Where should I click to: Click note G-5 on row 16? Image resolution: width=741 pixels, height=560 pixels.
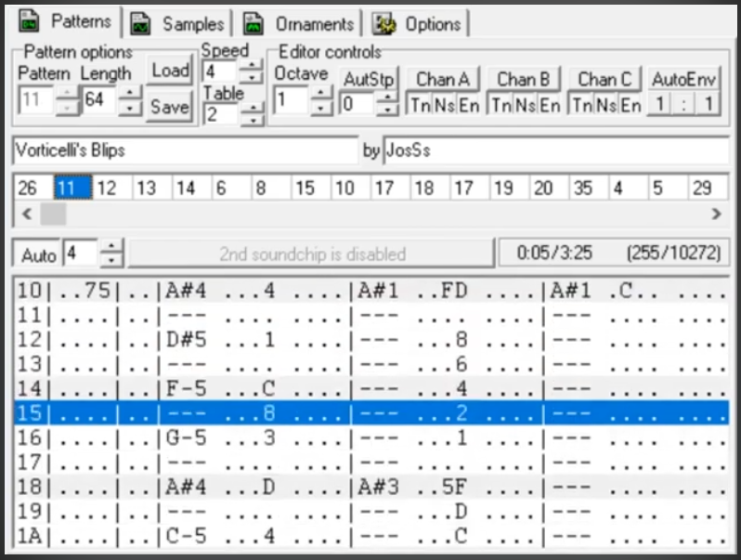(x=187, y=438)
